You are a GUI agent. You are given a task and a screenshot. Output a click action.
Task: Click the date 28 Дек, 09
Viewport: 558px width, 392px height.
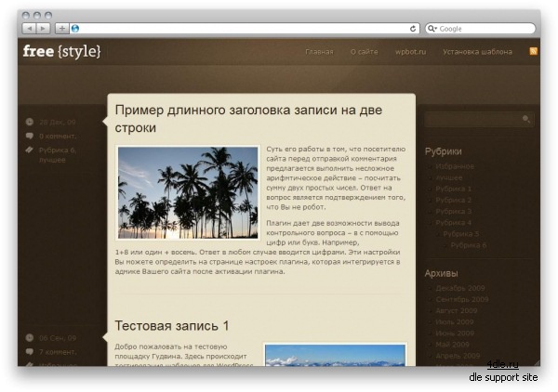58,123
